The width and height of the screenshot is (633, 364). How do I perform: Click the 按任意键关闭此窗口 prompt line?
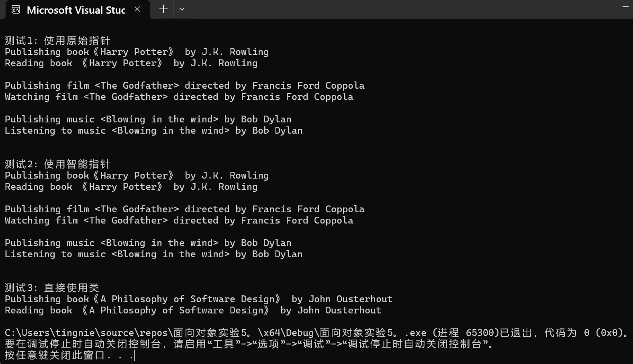click(x=69, y=355)
